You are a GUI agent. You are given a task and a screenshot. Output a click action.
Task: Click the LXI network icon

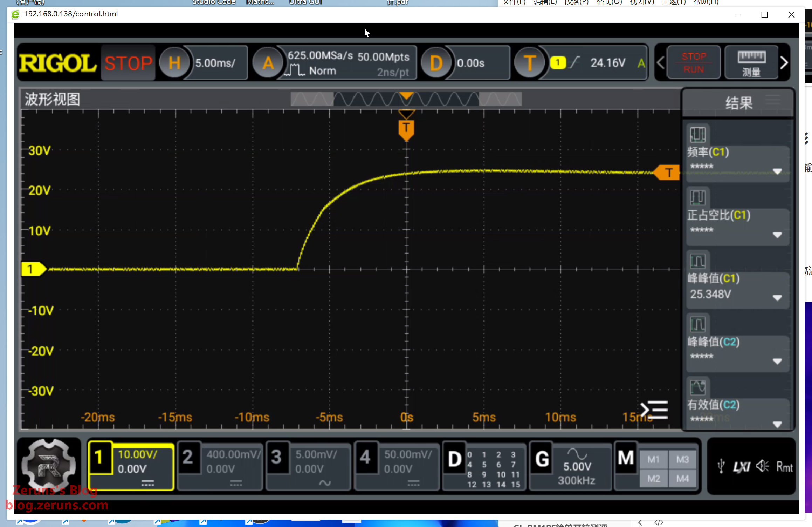[742, 467]
